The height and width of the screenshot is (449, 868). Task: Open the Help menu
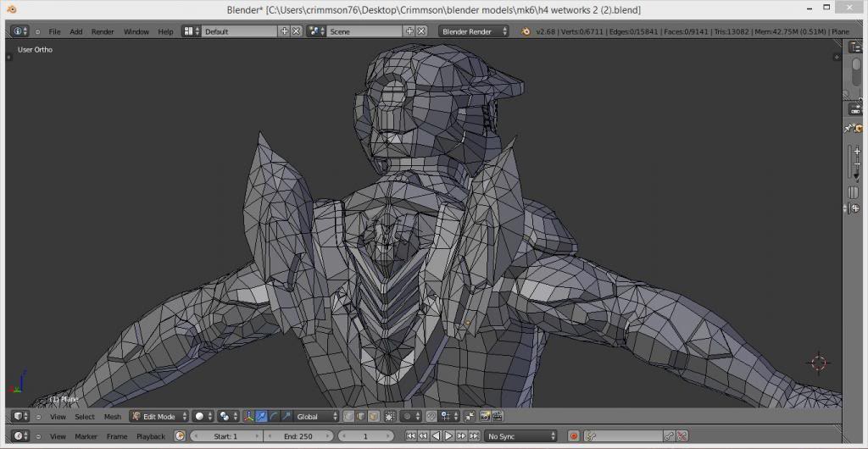165,31
